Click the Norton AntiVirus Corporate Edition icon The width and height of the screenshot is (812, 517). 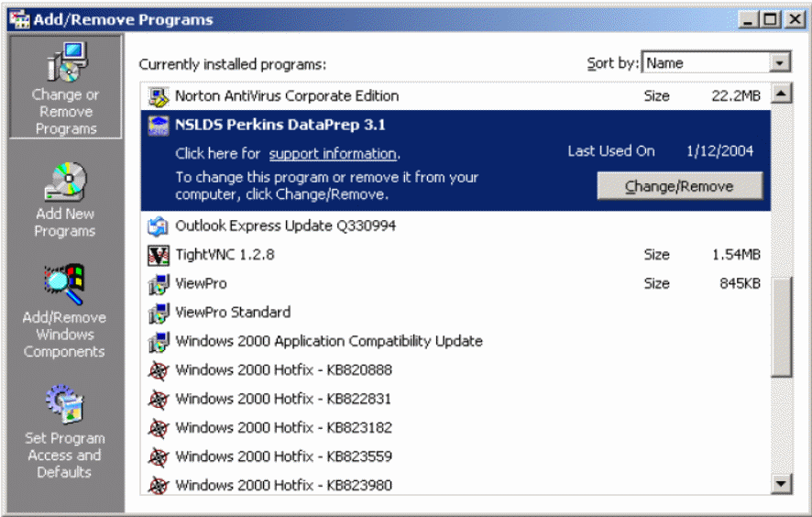click(159, 96)
